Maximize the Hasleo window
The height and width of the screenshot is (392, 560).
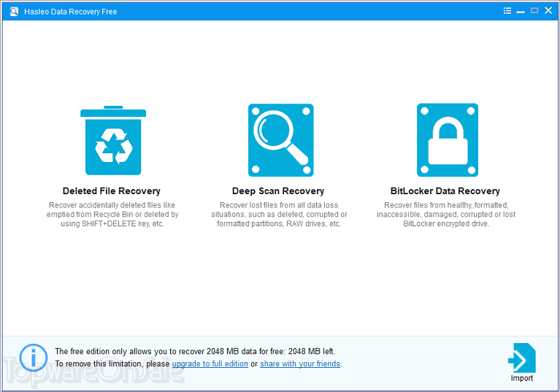(x=534, y=11)
